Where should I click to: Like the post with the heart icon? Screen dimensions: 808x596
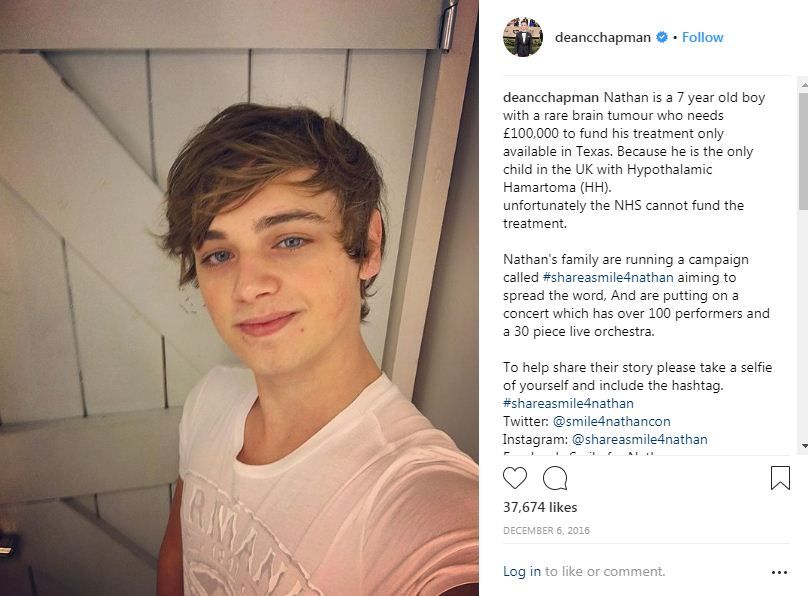[514, 478]
